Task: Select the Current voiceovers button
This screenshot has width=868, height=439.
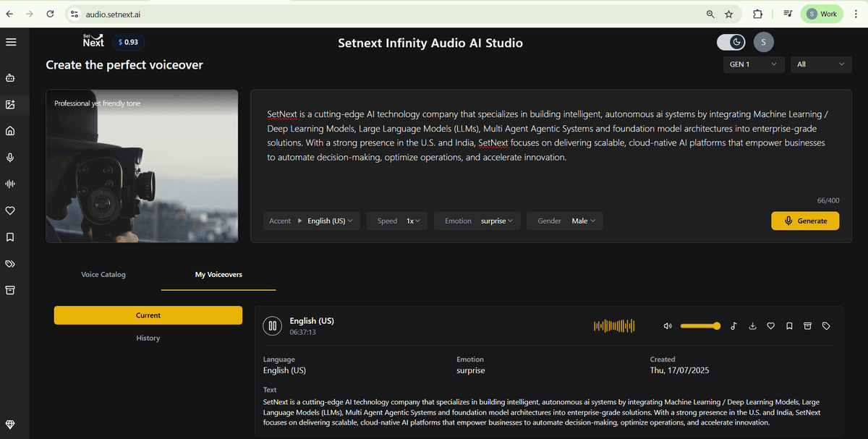Action: pos(148,315)
